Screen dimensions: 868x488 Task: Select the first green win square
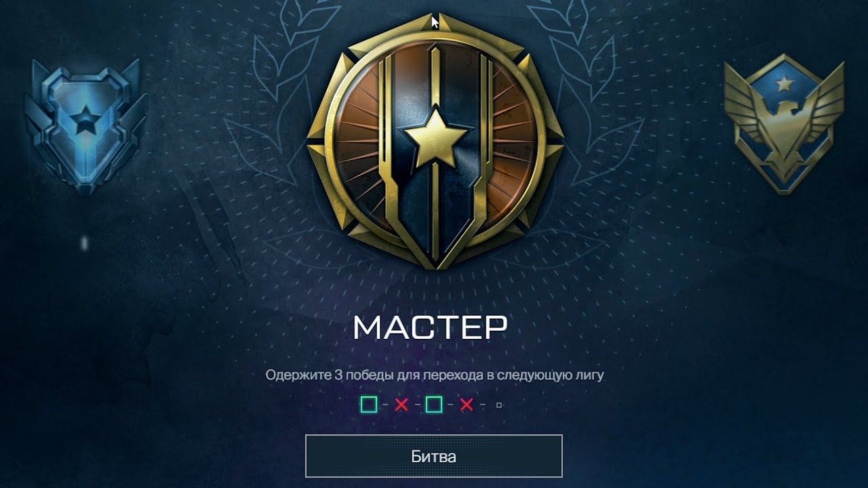(x=368, y=405)
